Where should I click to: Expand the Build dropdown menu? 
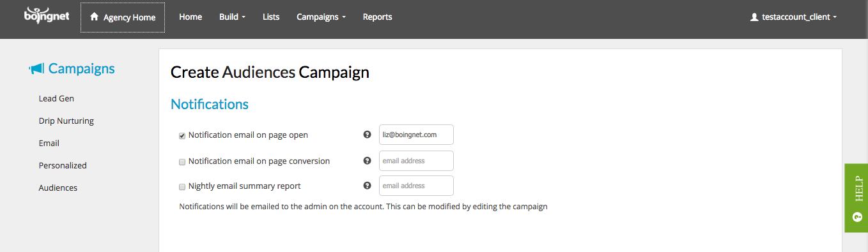click(x=232, y=17)
